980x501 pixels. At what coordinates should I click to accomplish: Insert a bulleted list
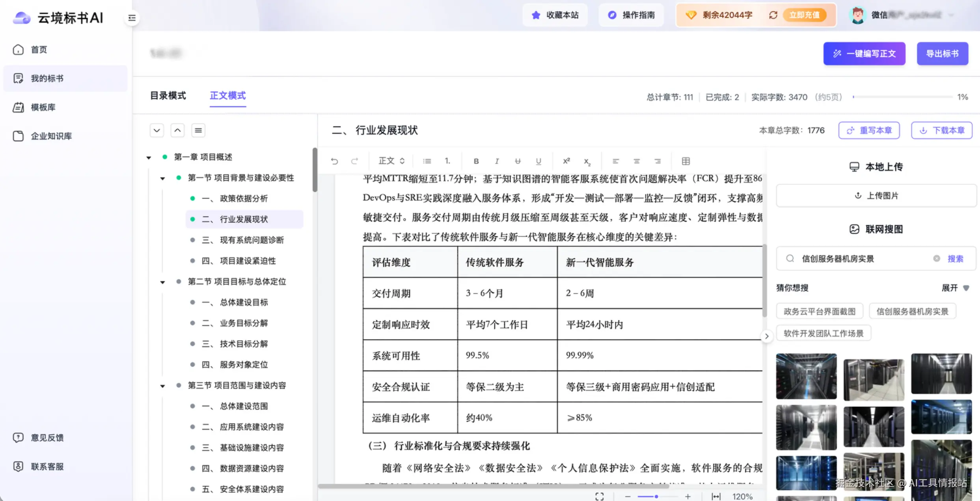(x=427, y=161)
